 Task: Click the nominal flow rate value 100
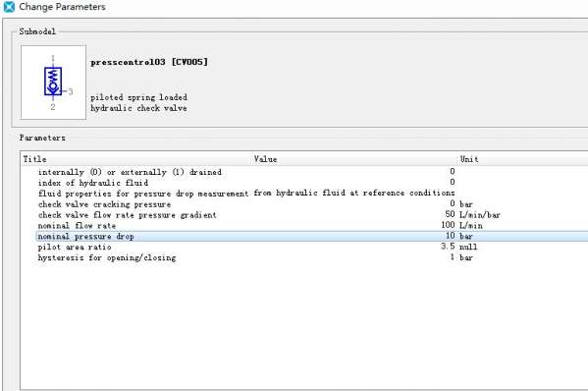[x=448, y=225]
